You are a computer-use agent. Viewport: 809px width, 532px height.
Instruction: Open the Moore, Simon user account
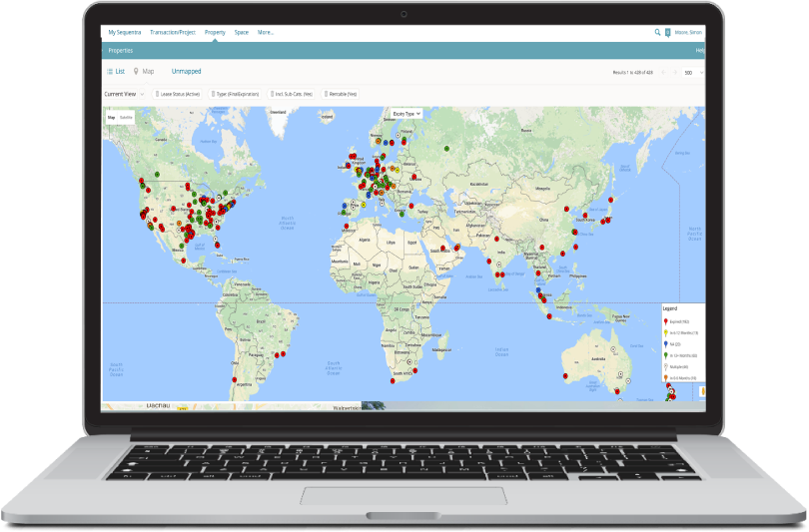pyautogui.click(x=688, y=33)
